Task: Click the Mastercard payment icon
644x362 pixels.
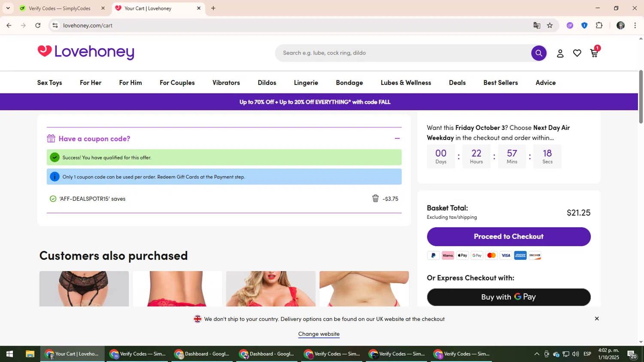Action: [x=492, y=256]
